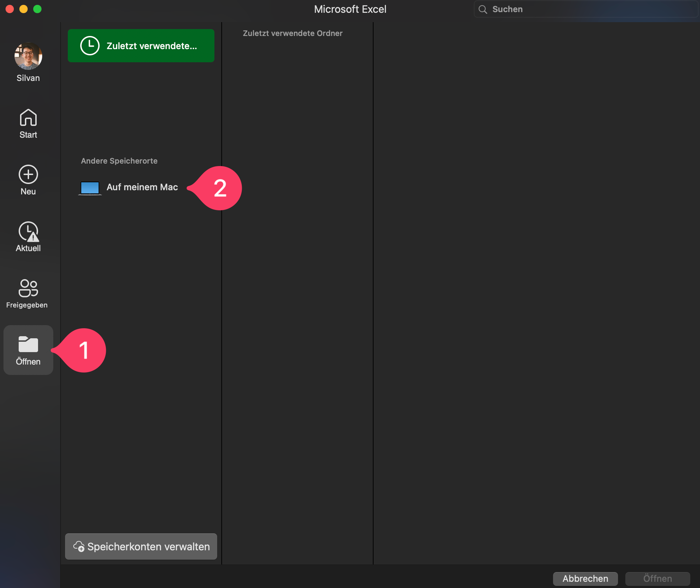
Task: Click the laptop icon beside Auf meinem Mac
Action: coord(90,188)
